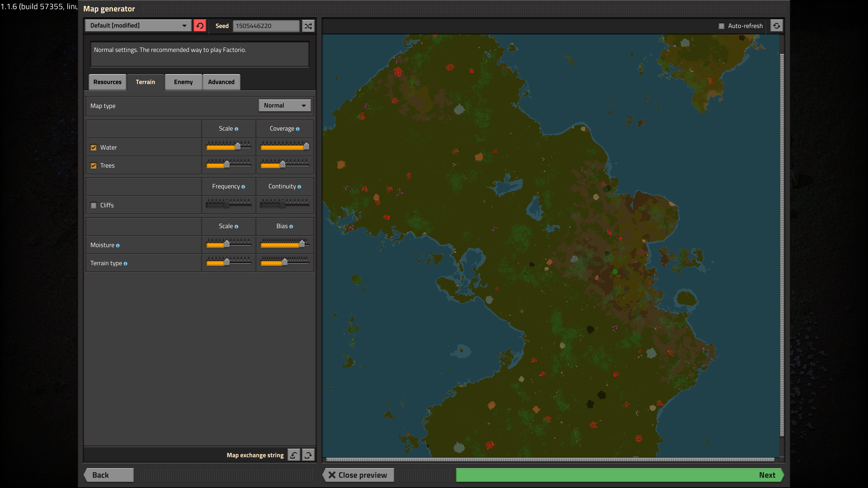868x488 pixels.
Task: Switch to the Enemy tab
Action: click(x=183, y=82)
